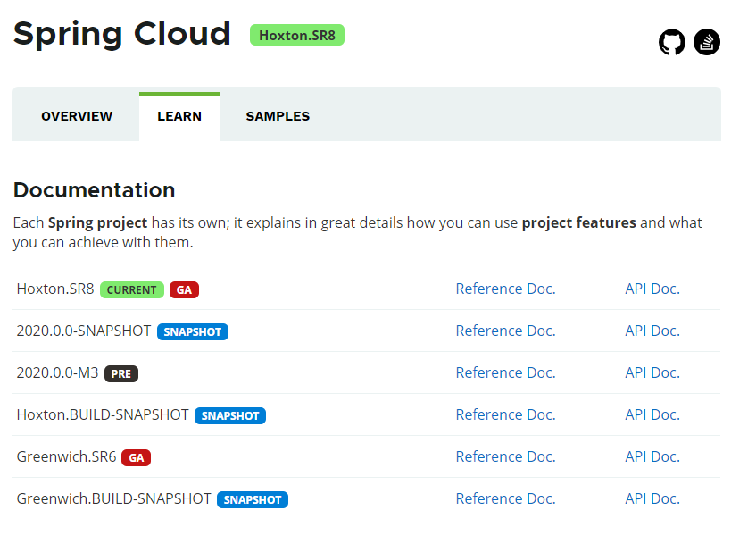Image resolution: width=756 pixels, height=544 pixels.
Task: Open API Doc. for Greenwich.BUILD-SNAPSHOT
Action: (652, 498)
